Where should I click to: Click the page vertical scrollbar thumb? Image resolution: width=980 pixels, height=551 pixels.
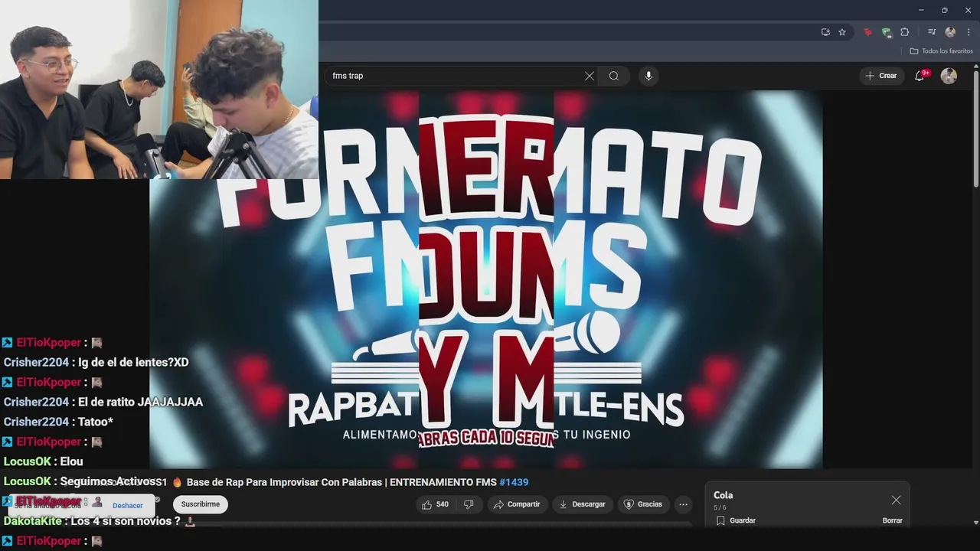pyautogui.click(x=975, y=128)
